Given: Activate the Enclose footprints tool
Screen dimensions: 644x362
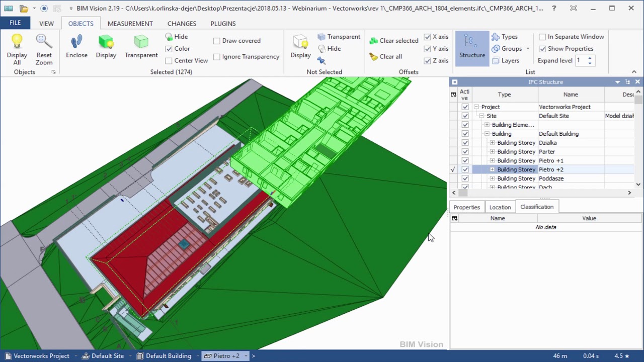Looking at the screenshot, I should pyautogui.click(x=76, y=42).
